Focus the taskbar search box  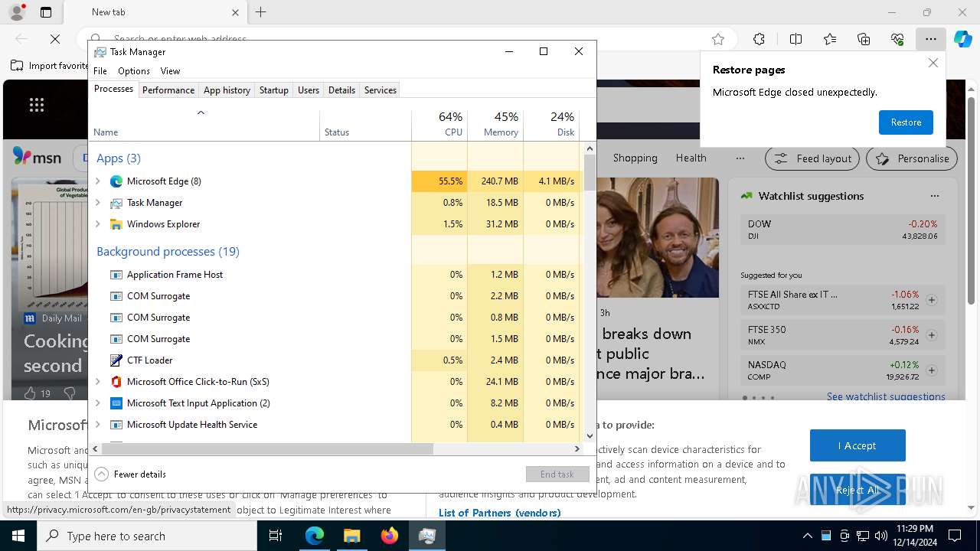click(147, 536)
